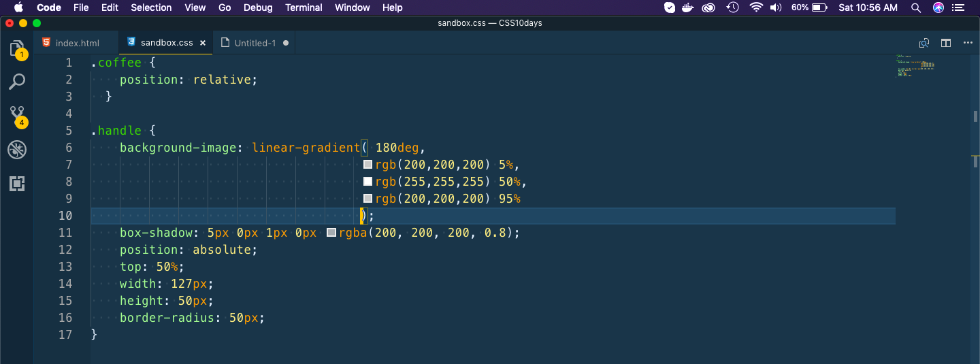Click the code minimap preview
This screenshot has height=364, width=980.
915,67
